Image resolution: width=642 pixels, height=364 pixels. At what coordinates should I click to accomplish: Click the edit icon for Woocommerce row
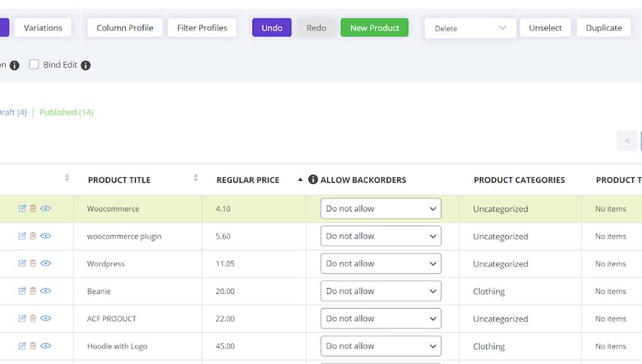coord(23,209)
